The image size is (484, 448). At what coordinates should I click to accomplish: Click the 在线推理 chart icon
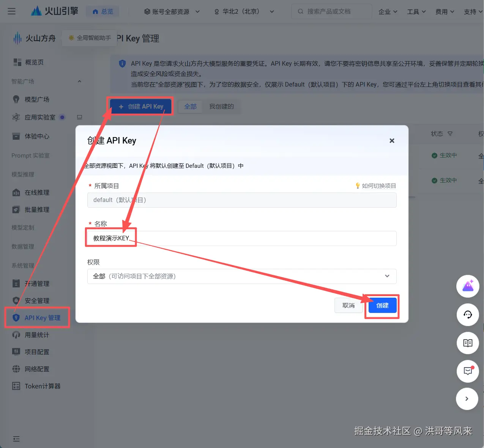coord(16,192)
